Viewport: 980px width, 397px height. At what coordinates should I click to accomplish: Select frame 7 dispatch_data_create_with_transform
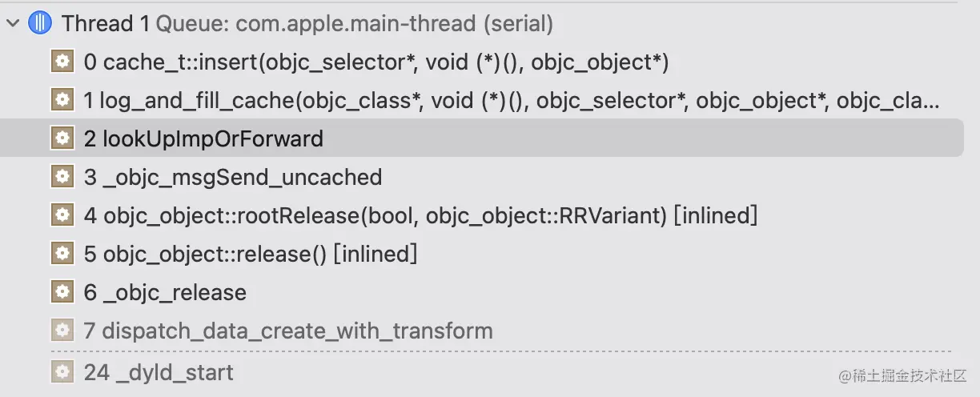coord(288,331)
